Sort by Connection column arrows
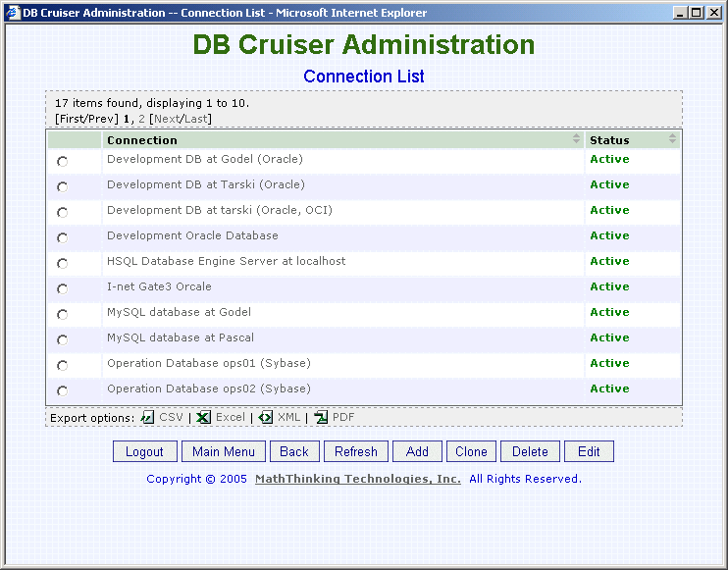The height and width of the screenshot is (570, 728). pyautogui.click(x=576, y=138)
